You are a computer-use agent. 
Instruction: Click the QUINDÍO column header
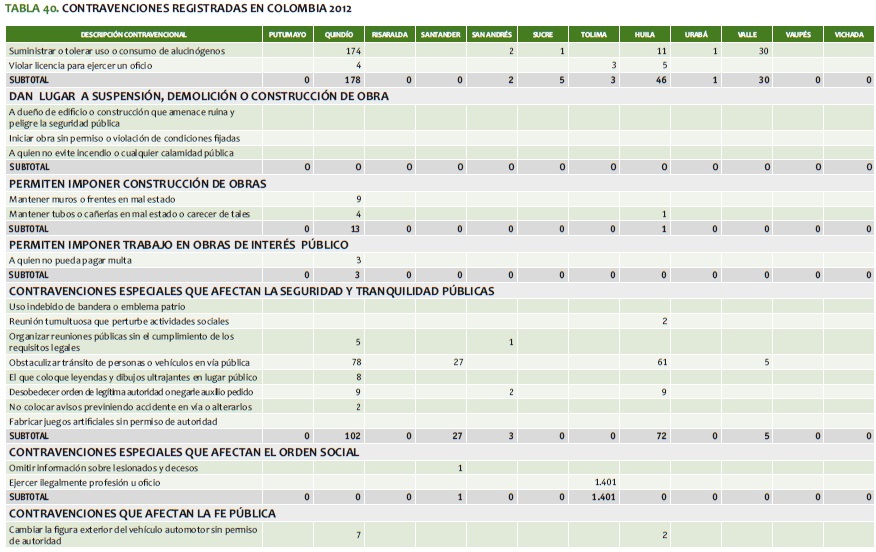339,35
